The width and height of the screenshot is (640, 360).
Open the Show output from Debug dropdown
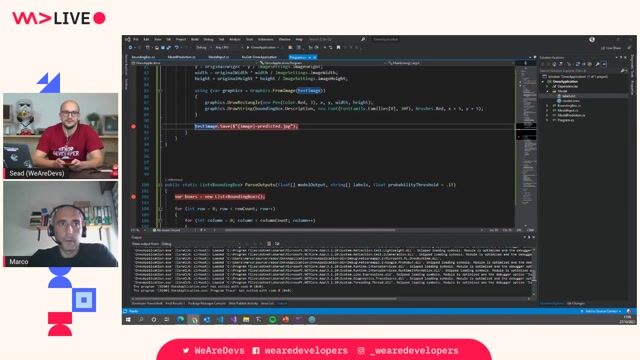click(200, 244)
